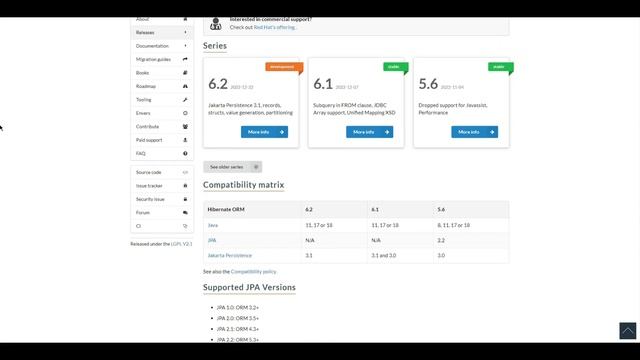Open the CI sidebar link
Screen dimensions: 640x360
point(162,227)
